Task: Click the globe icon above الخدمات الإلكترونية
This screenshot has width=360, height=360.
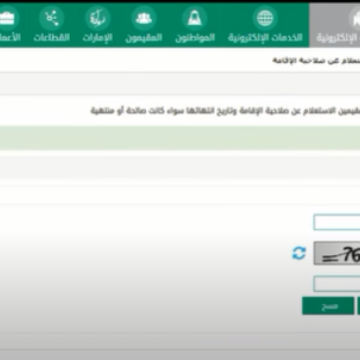Action: 265,18
